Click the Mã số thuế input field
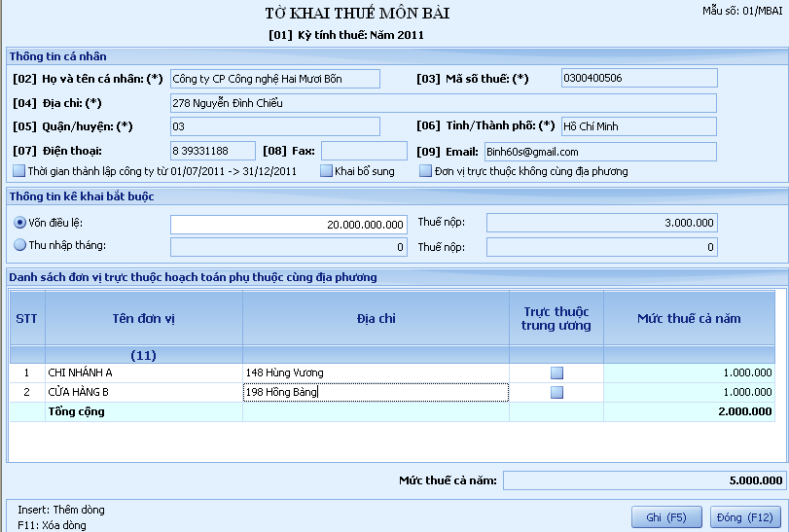This screenshot has width=789, height=532. pos(638,79)
